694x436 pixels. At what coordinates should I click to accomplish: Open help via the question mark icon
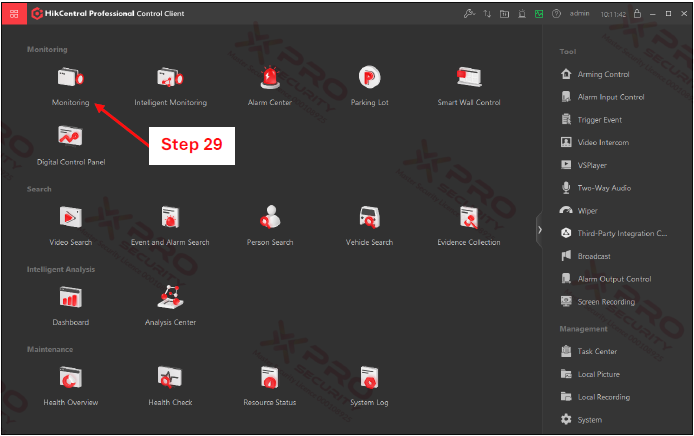point(556,14)
